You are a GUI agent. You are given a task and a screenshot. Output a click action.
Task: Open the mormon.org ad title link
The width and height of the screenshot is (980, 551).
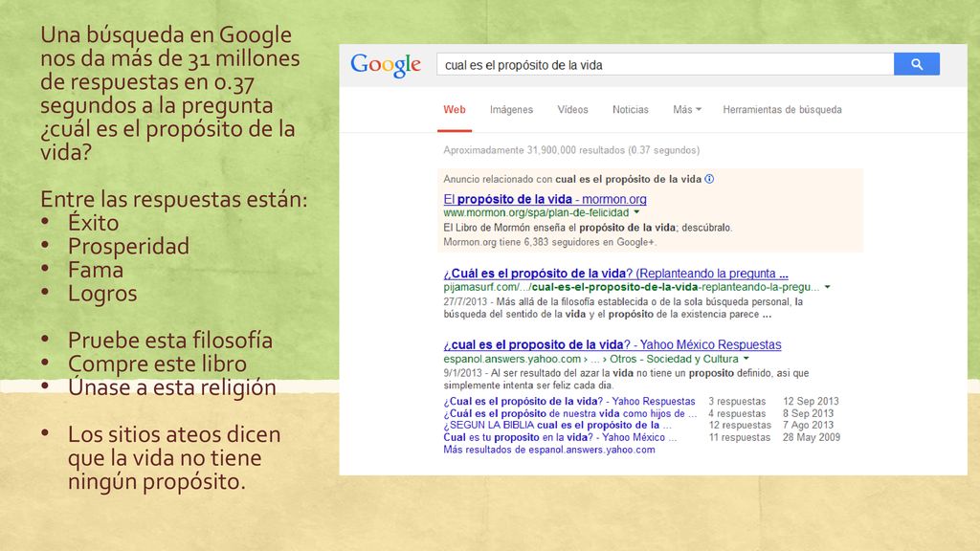(x=545, y=199)
